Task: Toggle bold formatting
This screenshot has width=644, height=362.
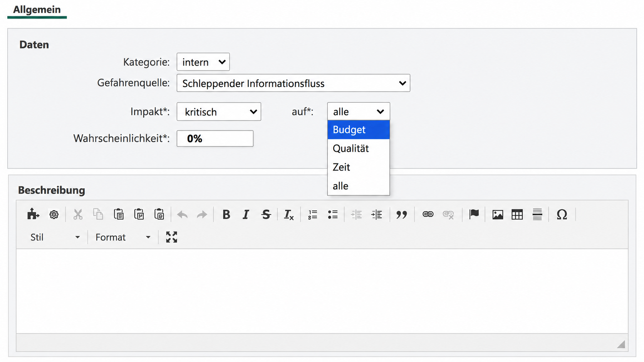Action: tap(226, 214)
